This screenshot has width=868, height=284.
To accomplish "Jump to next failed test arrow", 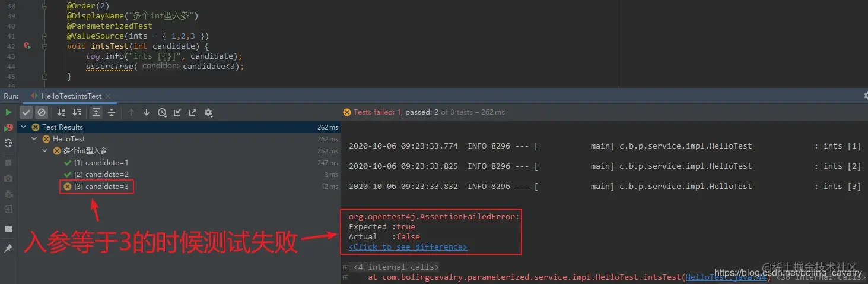I will (x=147, y=112).
